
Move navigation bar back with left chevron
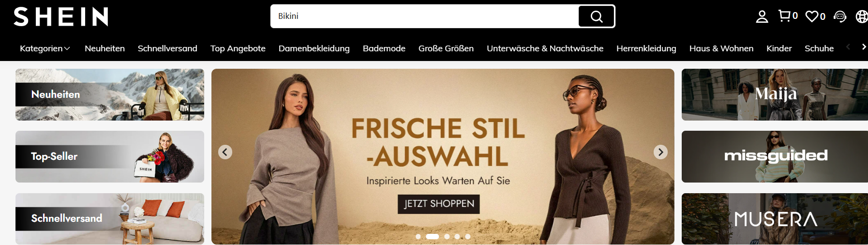[848, 47]
